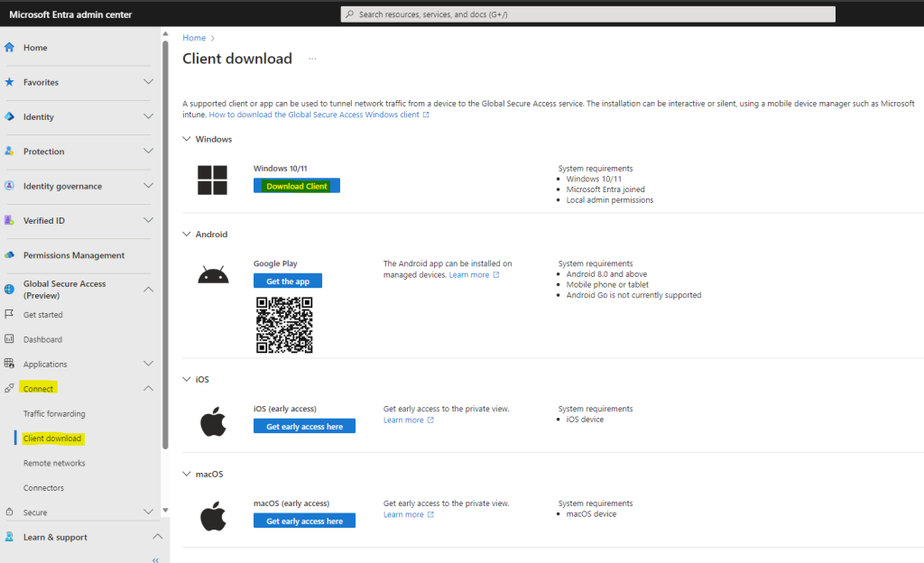Click the search resources input field
Viewport: 924px width, 563px height.
(x=587, y=14)
